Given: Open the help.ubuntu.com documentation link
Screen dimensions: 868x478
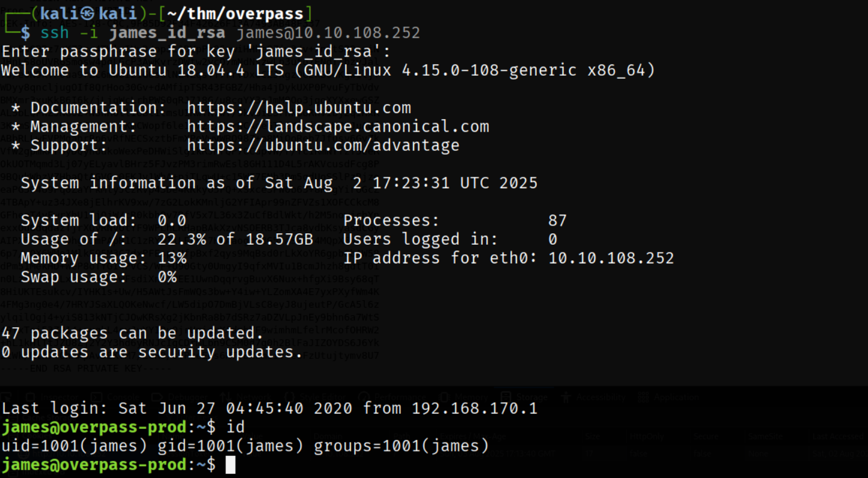Looking at the screenshot, I should pyautogui.click(x=299, y=108).
